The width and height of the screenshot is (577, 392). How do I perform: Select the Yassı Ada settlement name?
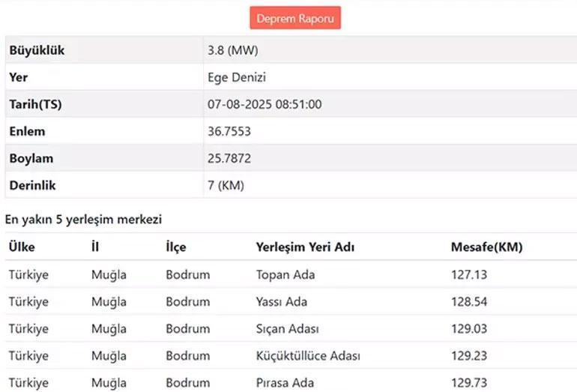click(282, 302)
